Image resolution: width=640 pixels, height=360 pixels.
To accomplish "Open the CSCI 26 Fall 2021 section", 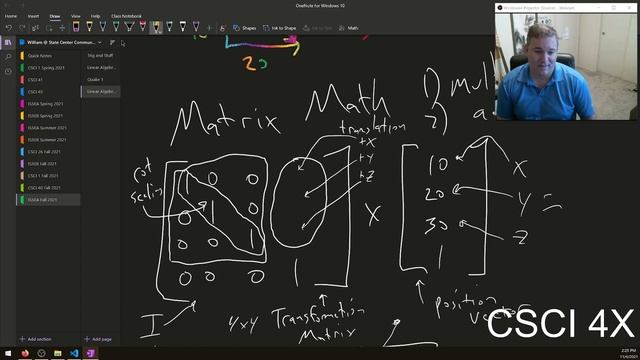I will [x=48, y=151].
